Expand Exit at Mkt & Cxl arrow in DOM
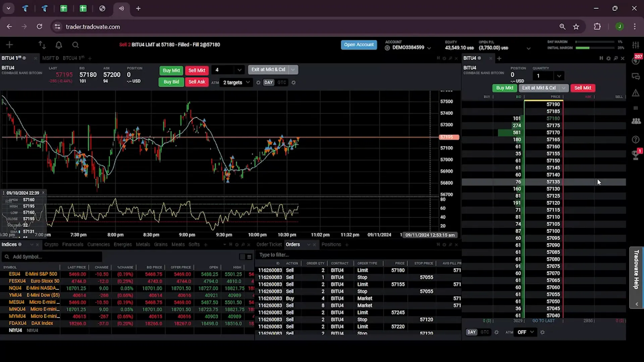Image resolution: width=644 pixels, height=362 pixels. click(564, 88)
